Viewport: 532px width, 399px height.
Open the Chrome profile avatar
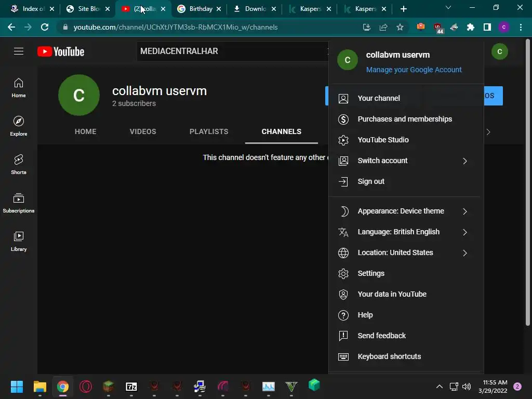pyautogui.click(x=504, y=27)
